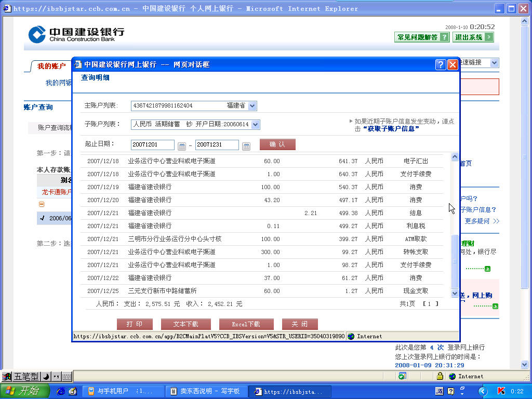Click the Internet zone globe icon in dialog

coord(351,336)
